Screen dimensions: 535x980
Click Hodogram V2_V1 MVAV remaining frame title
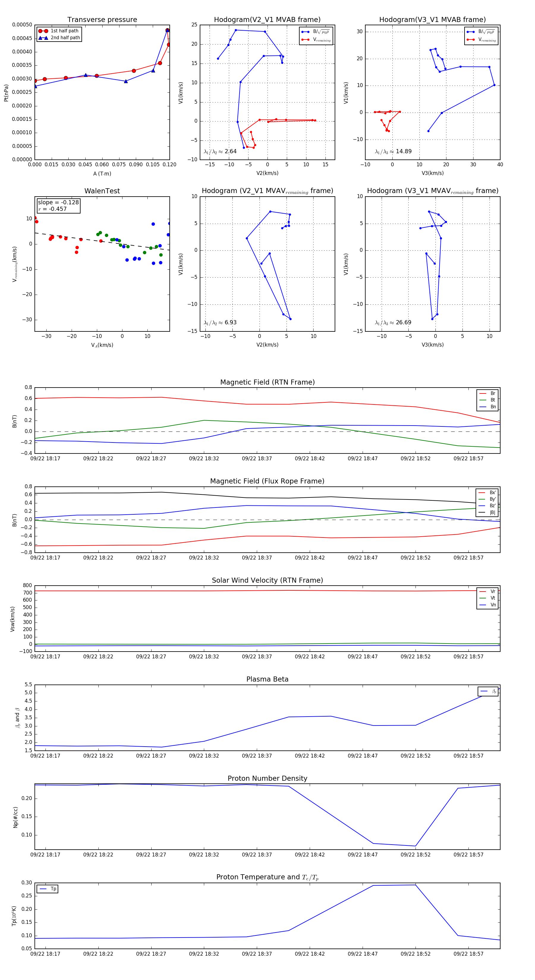[x=267, y=191]
